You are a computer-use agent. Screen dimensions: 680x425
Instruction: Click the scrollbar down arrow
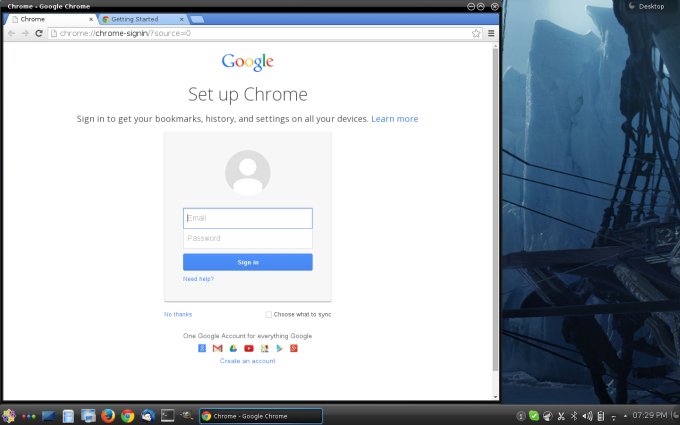[495, 397]
